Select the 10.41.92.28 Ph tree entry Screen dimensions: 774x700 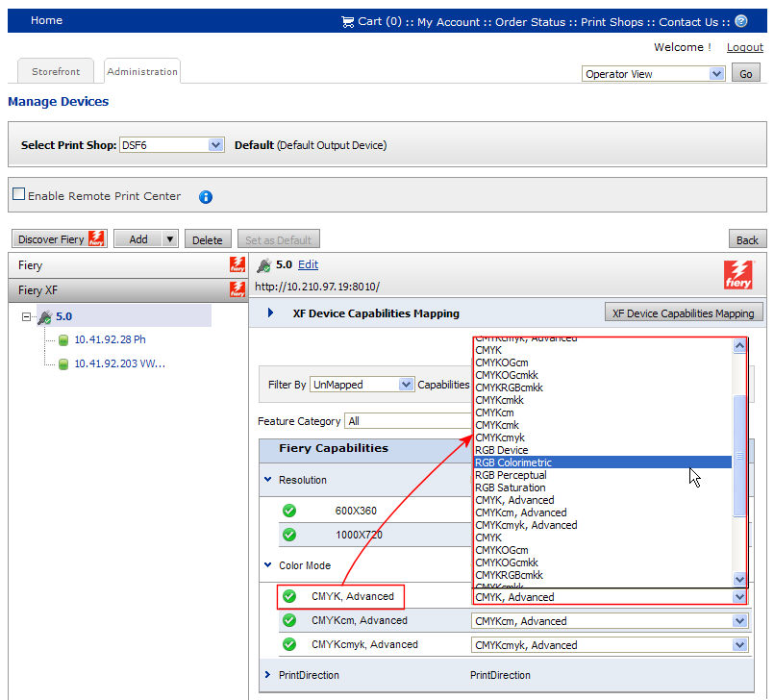[110, 339]
